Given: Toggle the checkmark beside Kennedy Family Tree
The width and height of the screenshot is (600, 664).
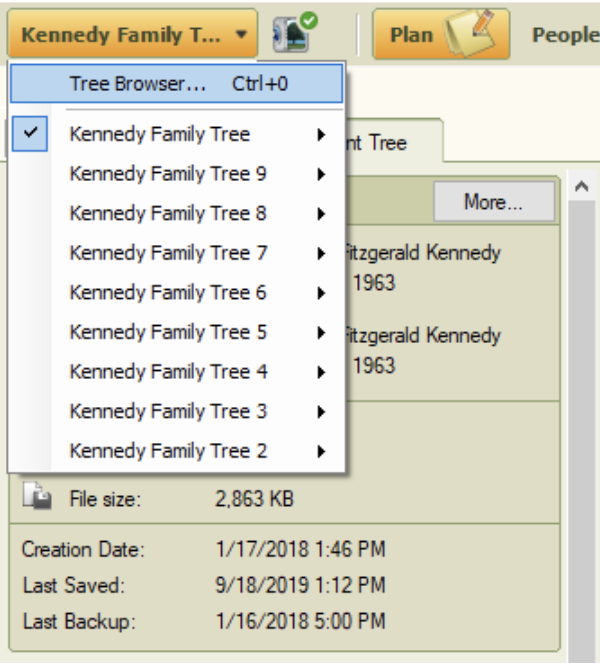Looking at the screenshot, I should point(30,133).
